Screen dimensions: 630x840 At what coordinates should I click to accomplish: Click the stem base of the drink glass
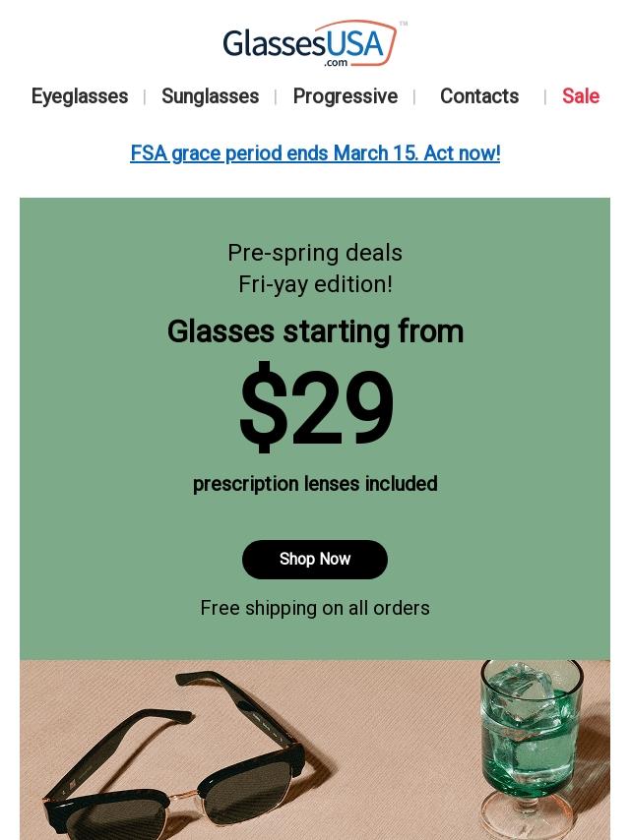539,824
